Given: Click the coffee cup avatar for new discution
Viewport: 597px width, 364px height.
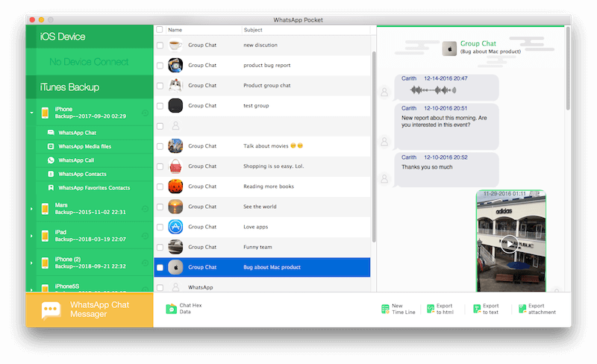Looking at the screenshot, I should [175, 45].
